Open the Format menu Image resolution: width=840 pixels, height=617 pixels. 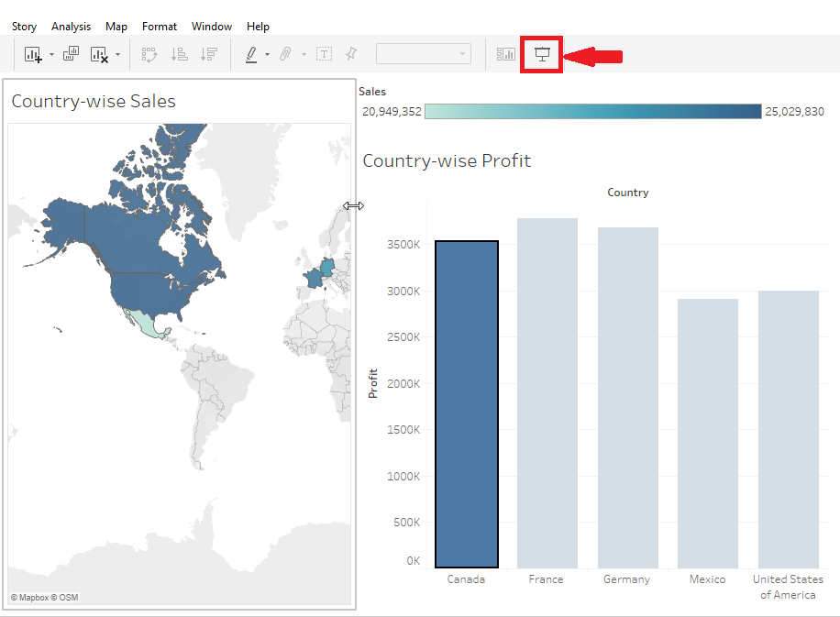tap(160, 27)
